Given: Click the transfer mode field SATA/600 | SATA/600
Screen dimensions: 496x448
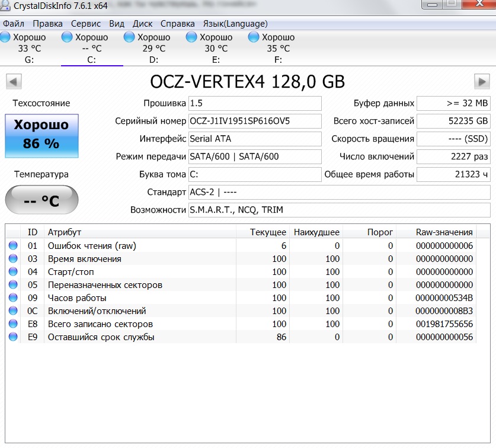Looking at the screenshot, I should pos(255,156).
